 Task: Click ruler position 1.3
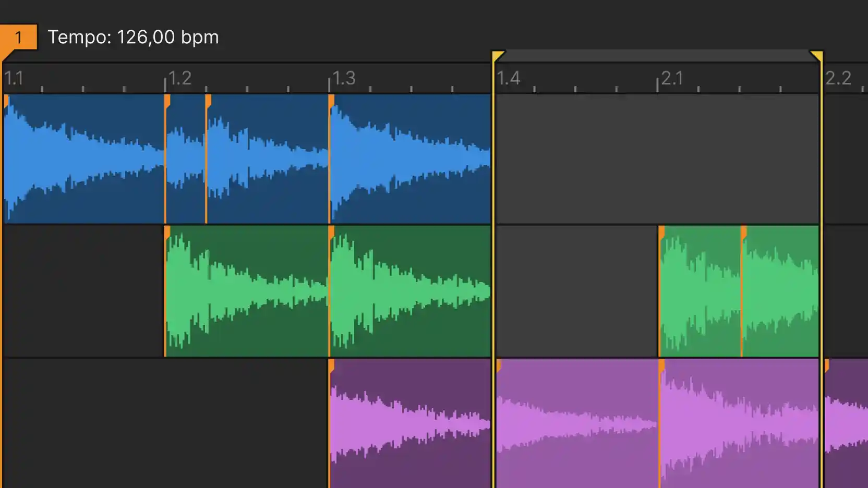[x=344, y=78]
